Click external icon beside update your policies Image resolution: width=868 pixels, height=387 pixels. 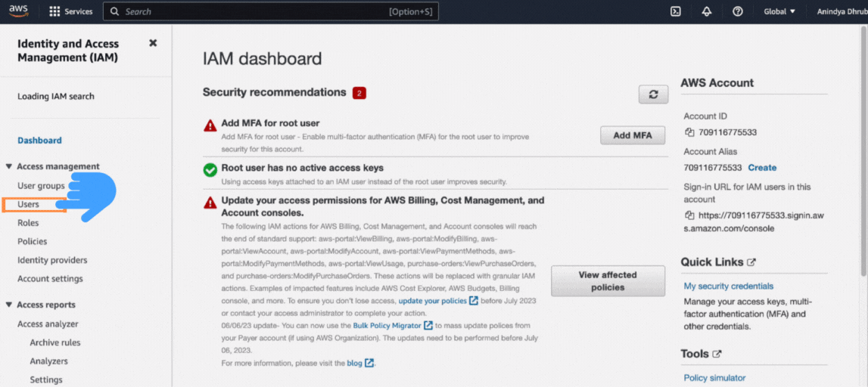[x=474, y=302]
